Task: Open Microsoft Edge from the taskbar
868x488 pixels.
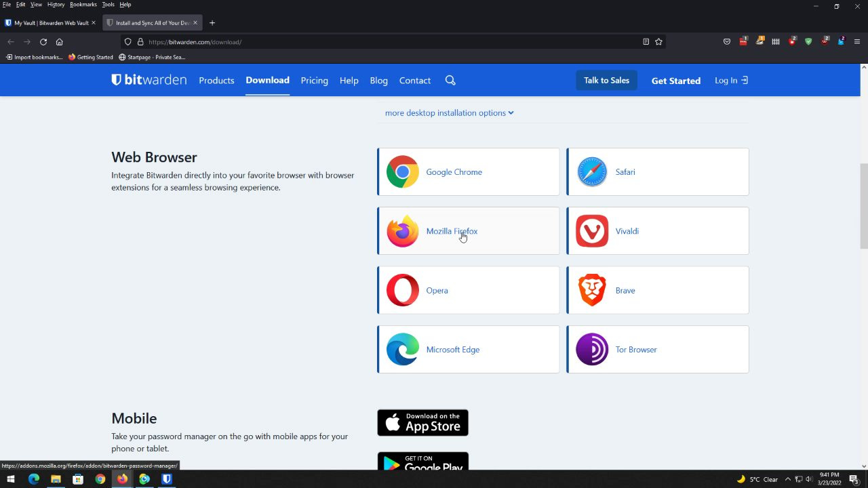Action: point(34,479)
